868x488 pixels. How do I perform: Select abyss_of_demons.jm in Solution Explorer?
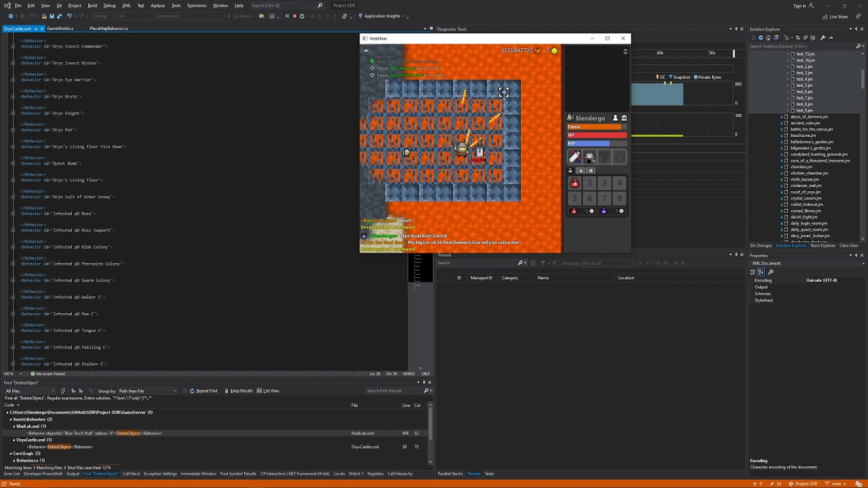tap(809, 117)
